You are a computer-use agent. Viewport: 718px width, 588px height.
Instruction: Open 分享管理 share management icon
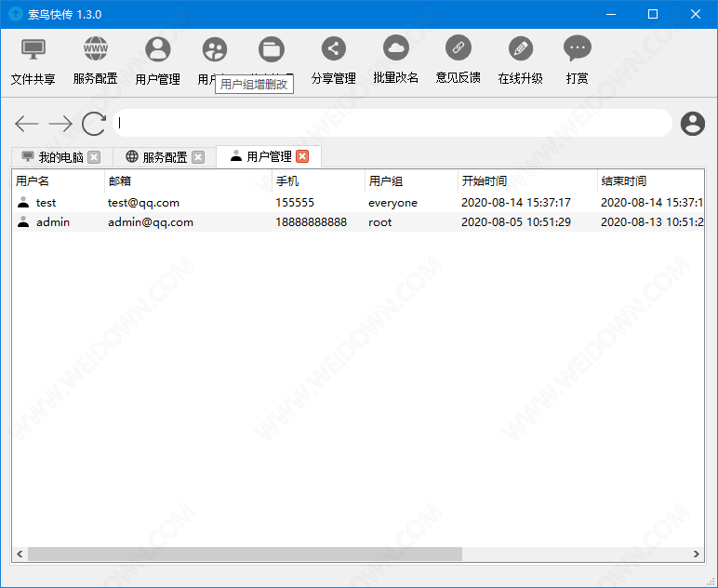[x=333, y=48]
